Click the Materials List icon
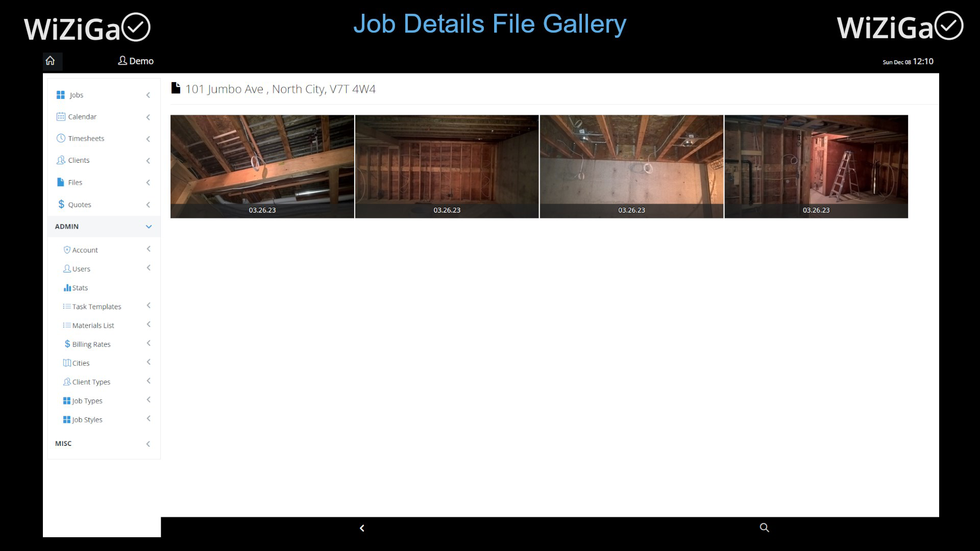This screenshot has height=551, width=980. [67, 325]
